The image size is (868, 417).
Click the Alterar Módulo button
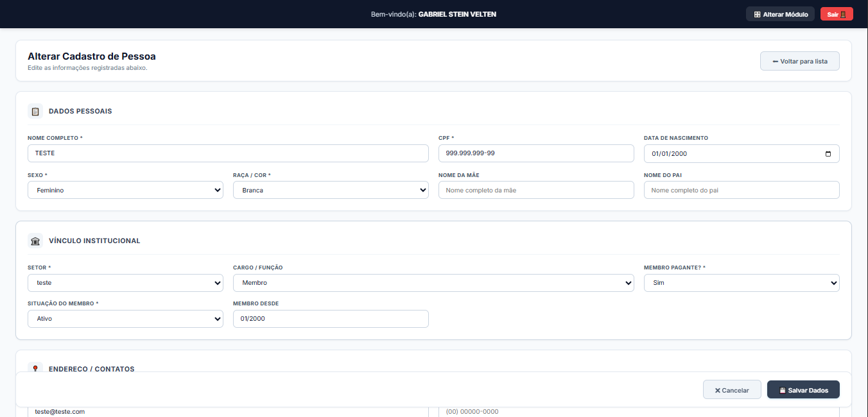[x=780, y=14]
